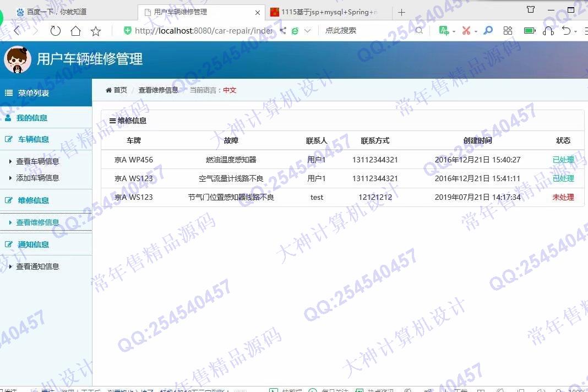This screenshot has height=392, width=588.
Task: Click the 创建时间 column header
Action: (477, 140)
